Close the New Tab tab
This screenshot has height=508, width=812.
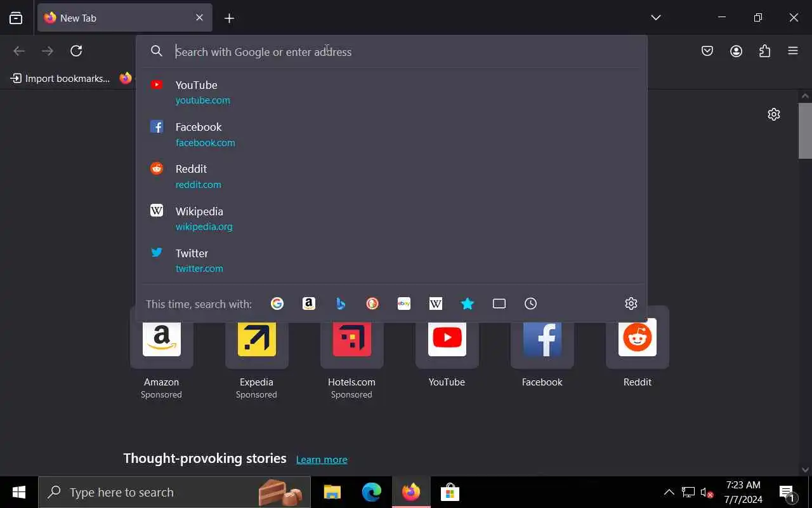point(199,18)
